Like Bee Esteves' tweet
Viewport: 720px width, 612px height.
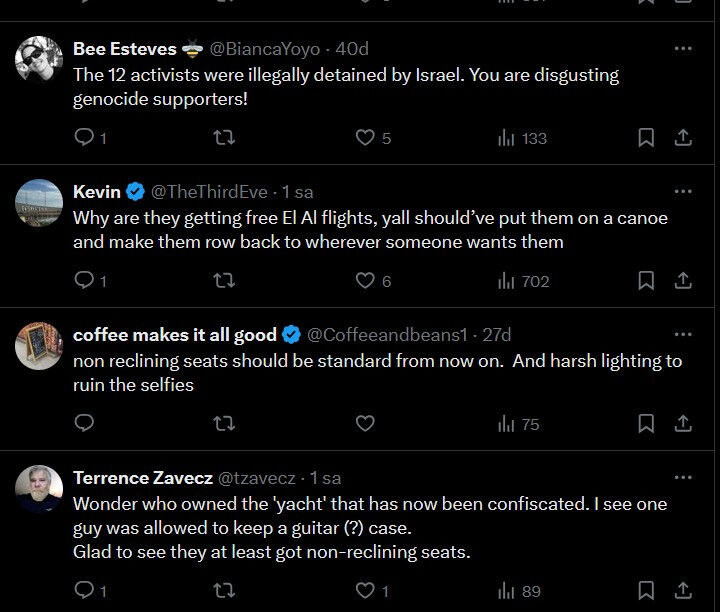tap(366, 138)
